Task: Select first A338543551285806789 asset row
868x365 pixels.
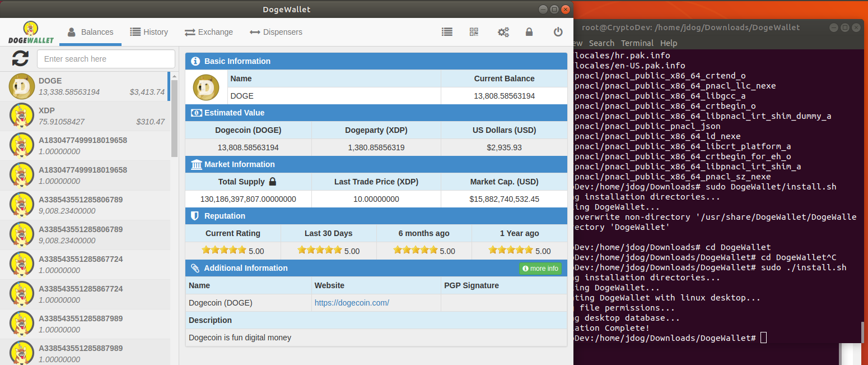Action: click(x=85, y=205)
